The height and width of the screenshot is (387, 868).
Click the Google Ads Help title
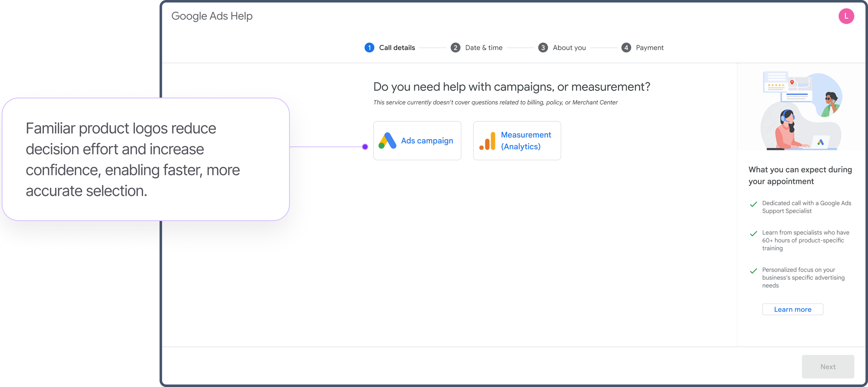212,16
